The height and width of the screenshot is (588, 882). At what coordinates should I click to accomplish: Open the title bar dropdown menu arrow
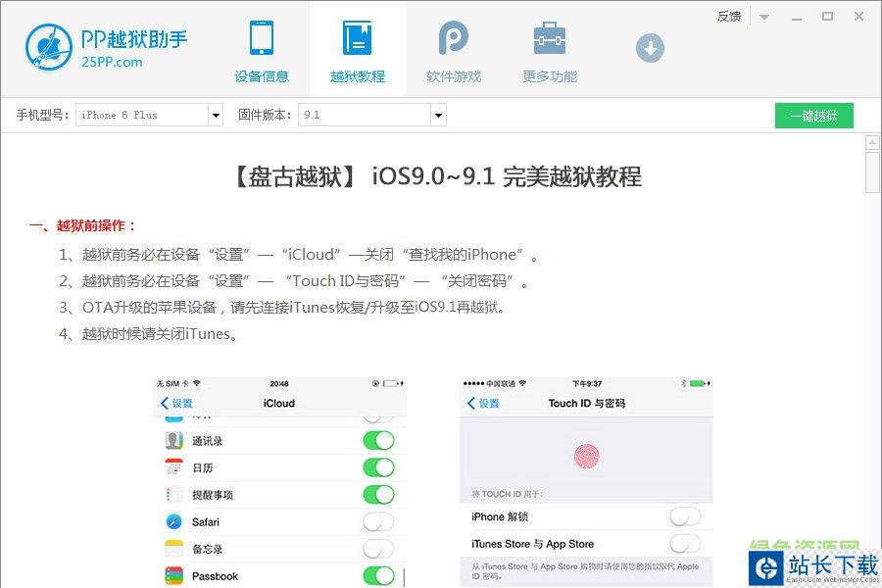point(764,17)
